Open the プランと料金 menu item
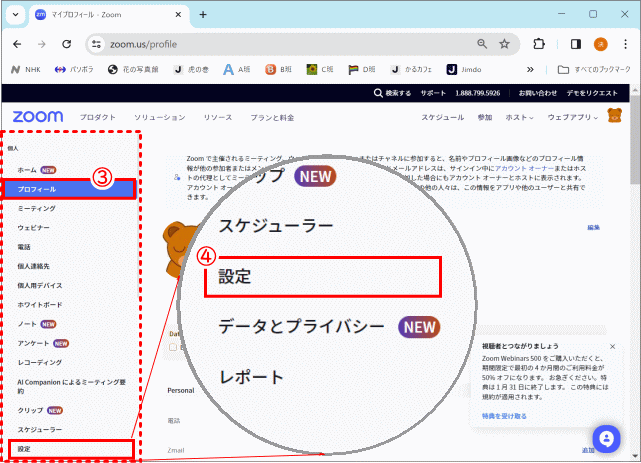The width and height of the screenshot is (641, 463). [x=272, y=118]
